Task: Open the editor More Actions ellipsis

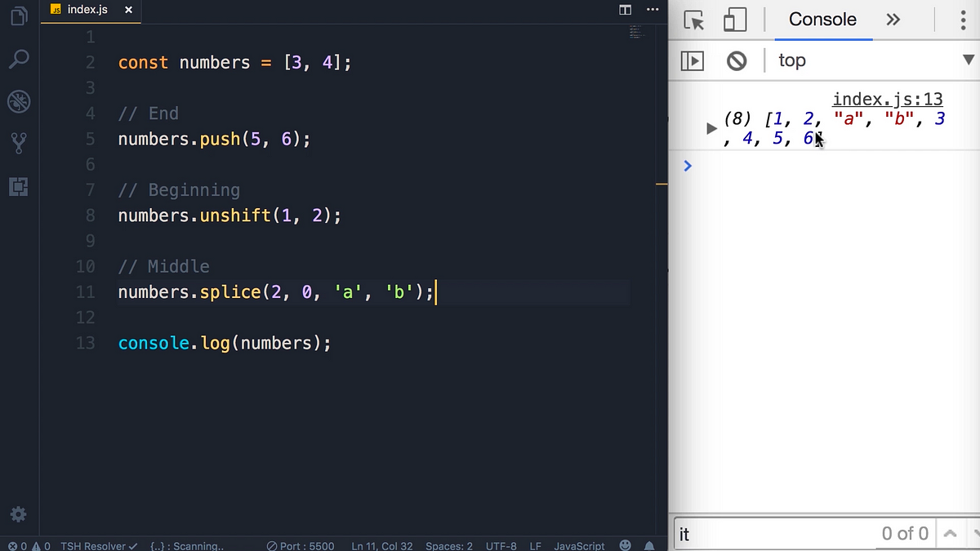Action: click(652, 10)
